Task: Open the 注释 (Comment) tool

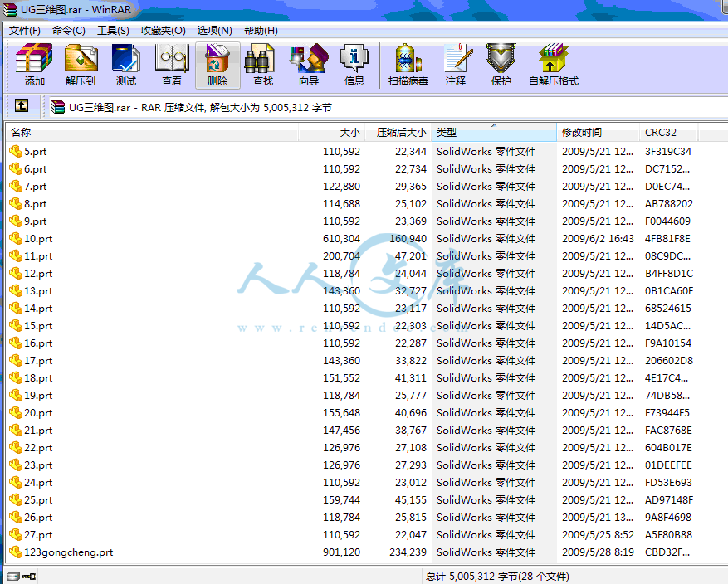Action: (456, 65)
